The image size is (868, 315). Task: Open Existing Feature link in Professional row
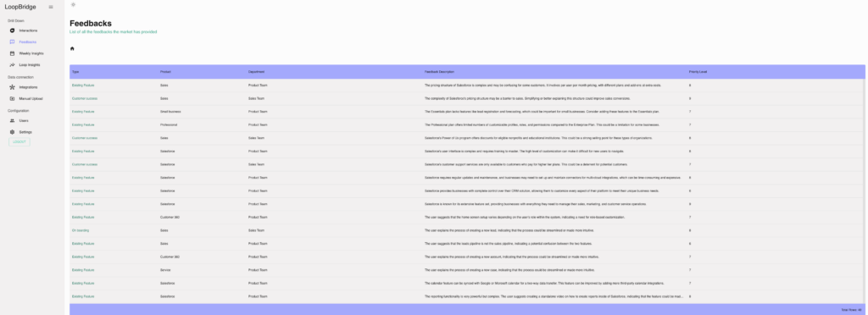(83, 124)
